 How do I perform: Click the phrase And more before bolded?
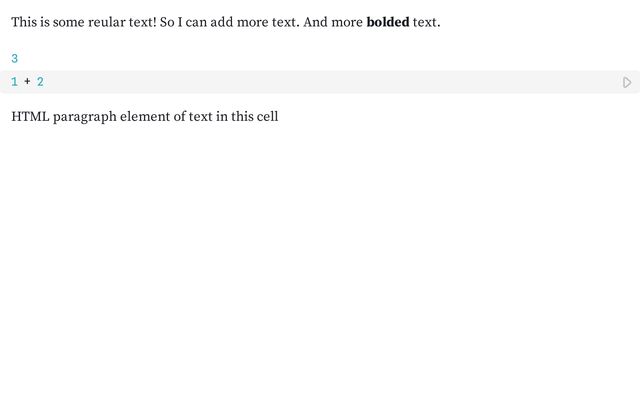pyautogui.click(x=333, y=22)
